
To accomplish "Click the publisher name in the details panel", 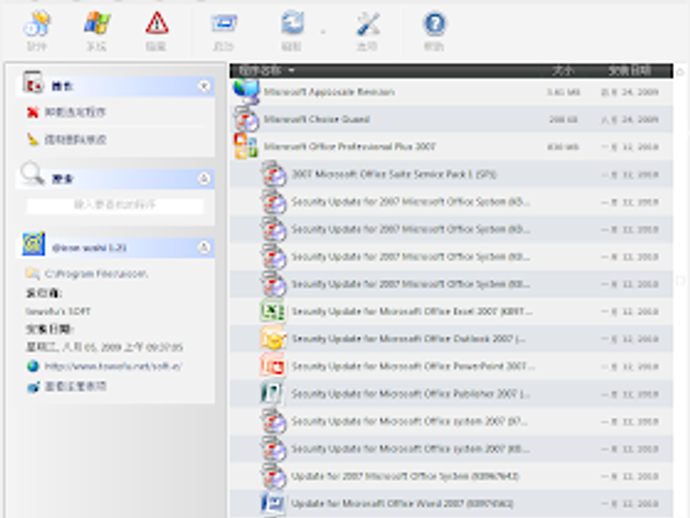I will pos(58,311).
